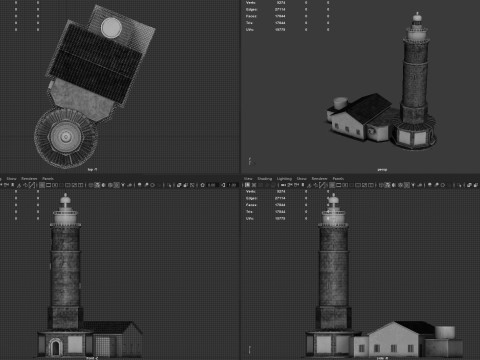Click shadows icon in front view toolbar
Viewport: 480px width, 360px height.
[129, 185]
